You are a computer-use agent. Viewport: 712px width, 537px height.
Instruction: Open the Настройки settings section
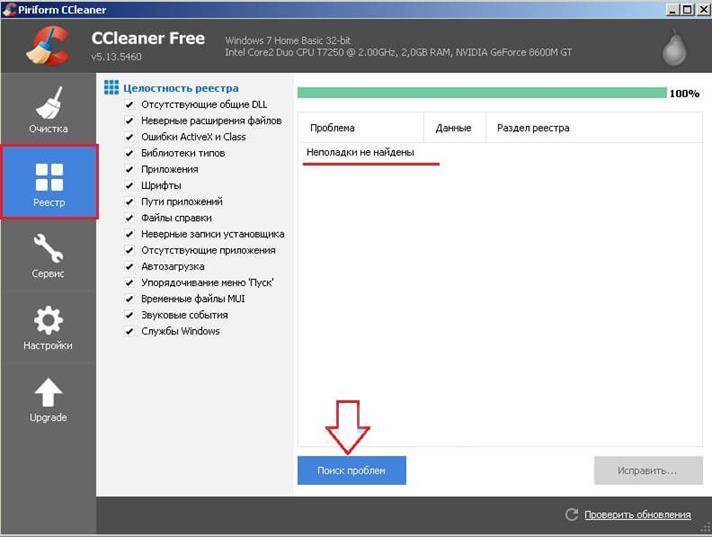pos(48,327)
